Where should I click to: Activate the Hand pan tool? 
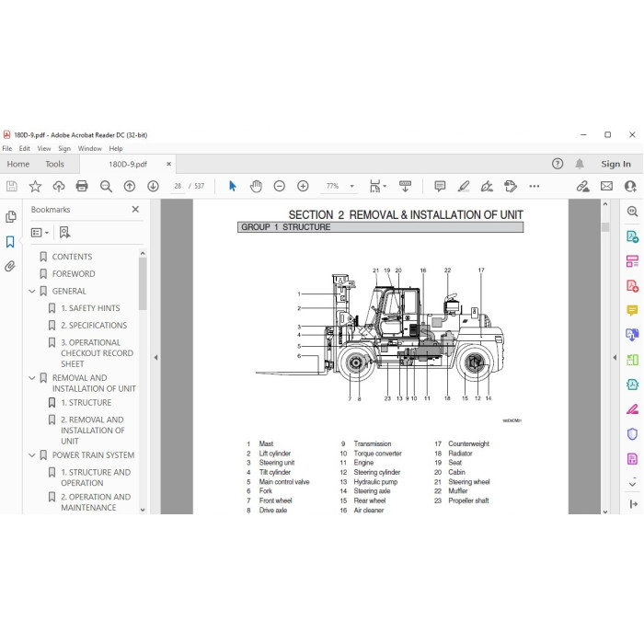(x=256, y=187)
